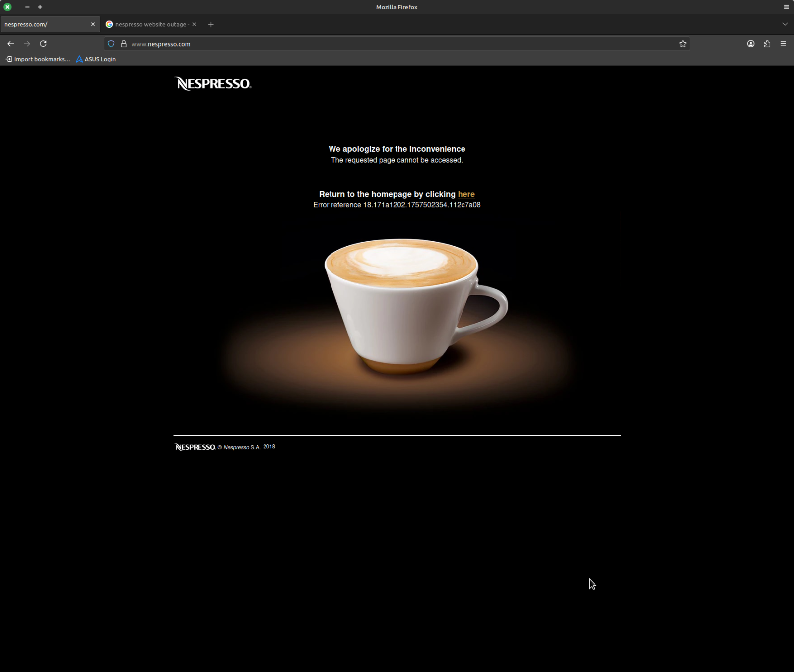Reload the current page

pyautogui.click(x=43, y=44)
